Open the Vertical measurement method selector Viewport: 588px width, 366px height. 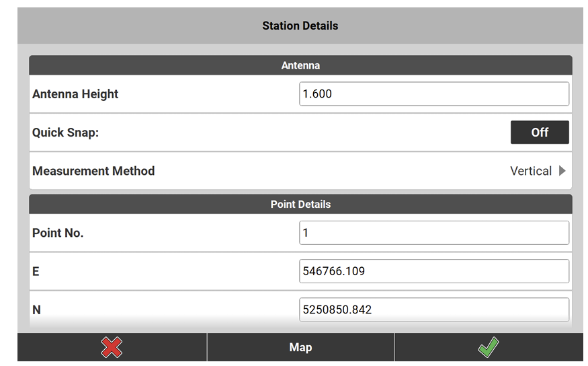[x=531, y=171]
